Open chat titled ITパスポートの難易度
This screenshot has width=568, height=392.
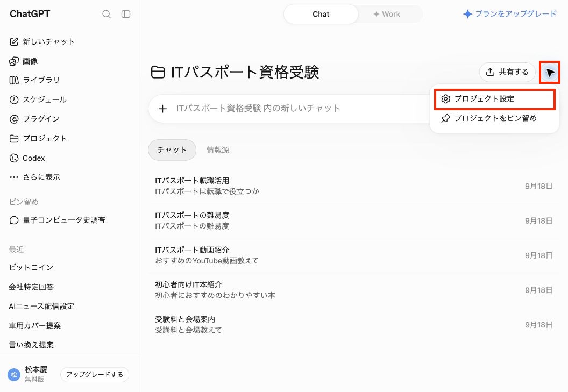(x=353, y=220)
